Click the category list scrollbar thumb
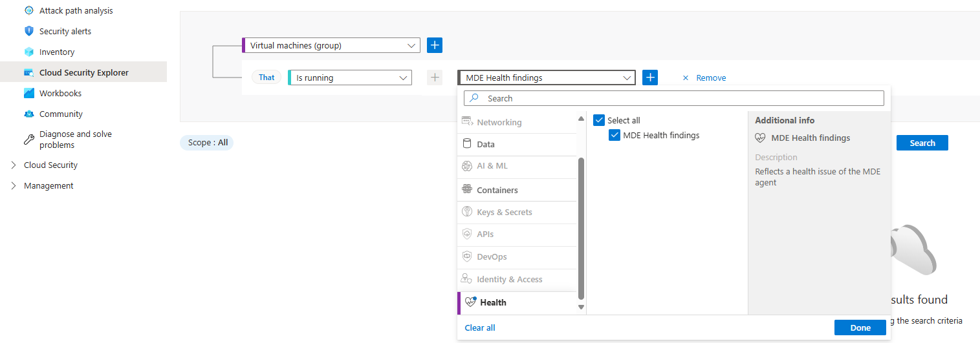 [x=581, y=226]
